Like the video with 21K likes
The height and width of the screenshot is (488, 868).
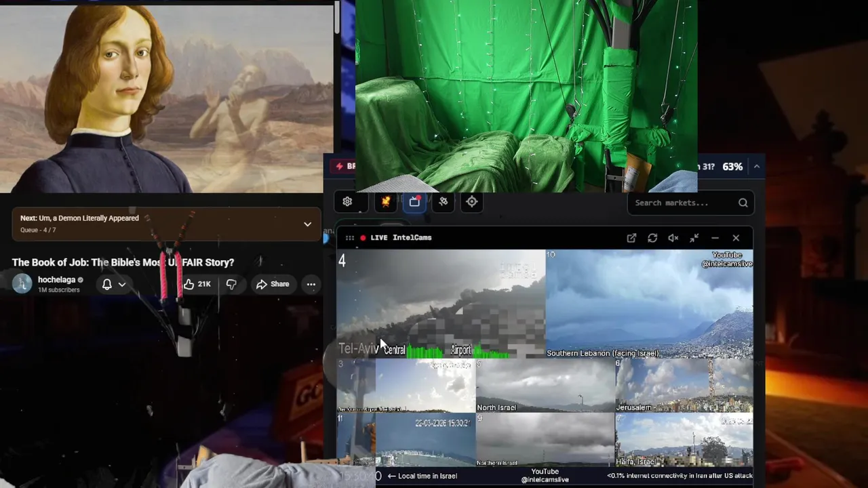coord(197,285)
